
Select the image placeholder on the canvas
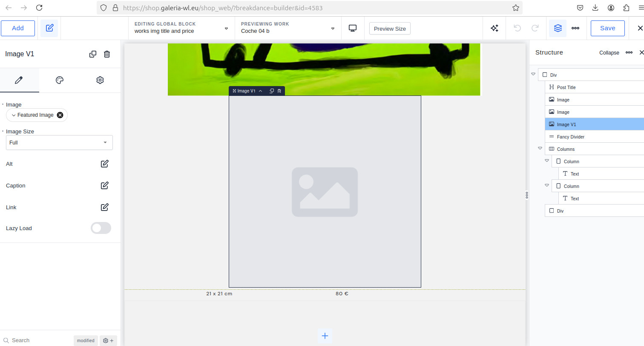pos(325,192)
